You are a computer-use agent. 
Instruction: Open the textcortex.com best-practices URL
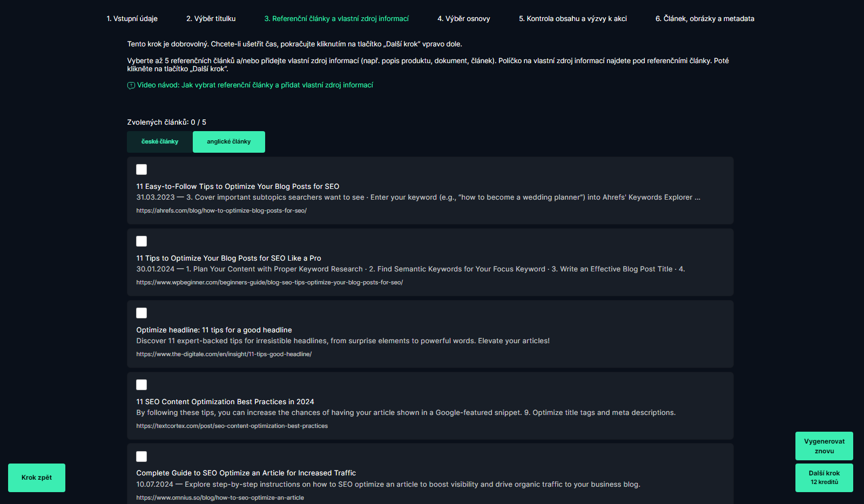[232, 426]
